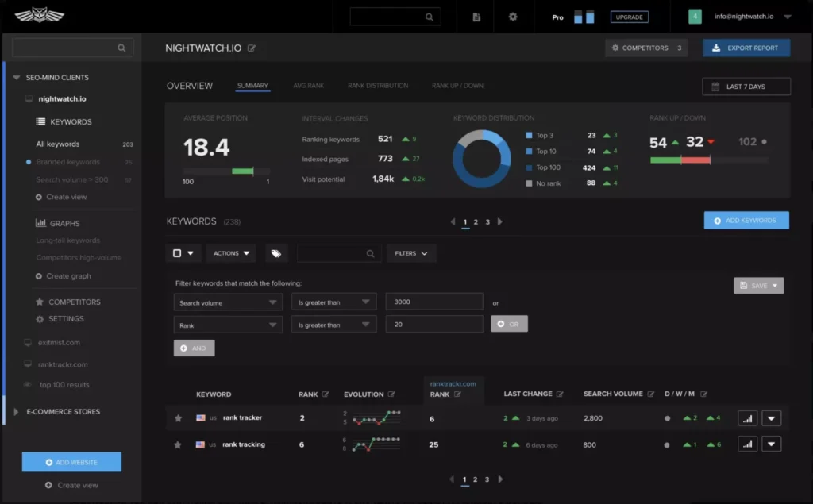Switch to the RANK UP / DOWN tab

(457, 86)
